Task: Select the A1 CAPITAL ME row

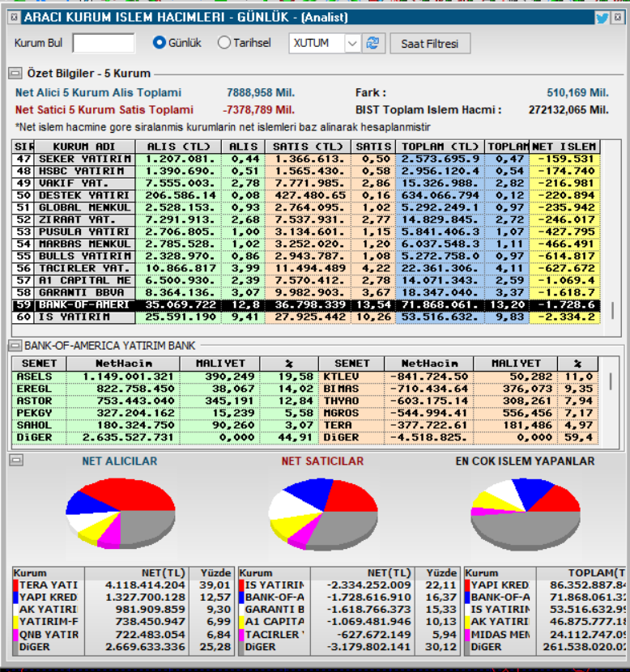Action: pos(306,280)
